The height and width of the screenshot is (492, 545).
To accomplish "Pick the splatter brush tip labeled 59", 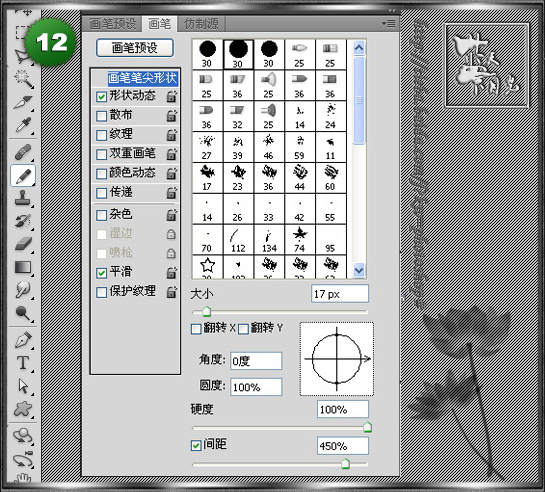I will (x=300, y=147).
